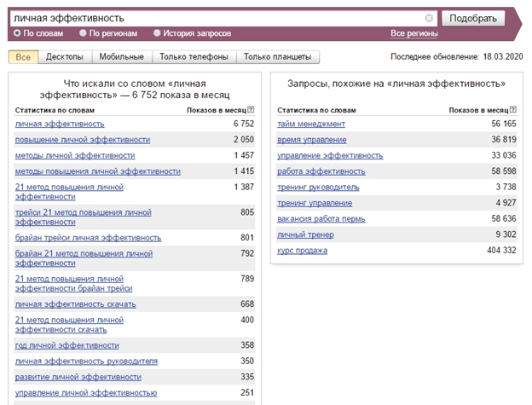532x405 pixels.
Task: Open the 'методы личной эффективности' link
Action: point(75,155)
